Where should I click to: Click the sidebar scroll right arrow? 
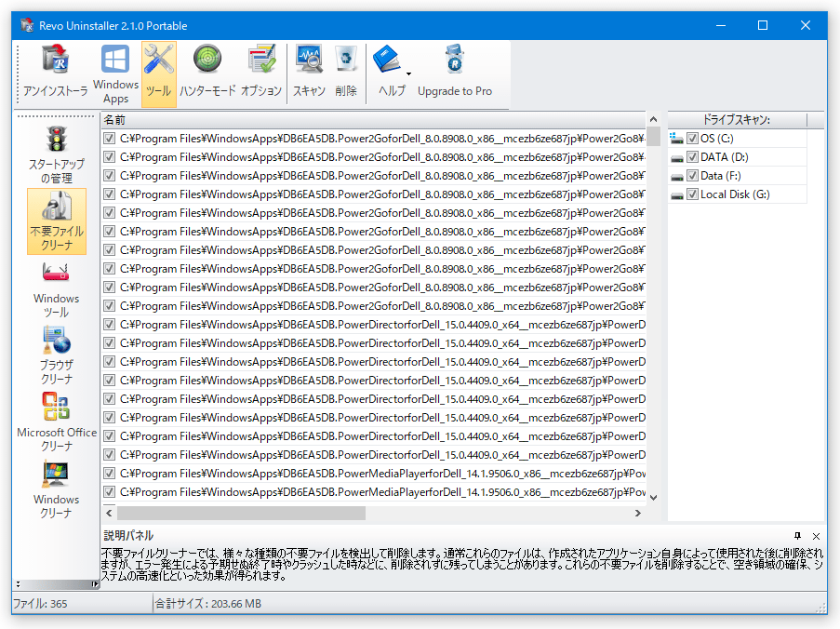[x=95, y=584]
